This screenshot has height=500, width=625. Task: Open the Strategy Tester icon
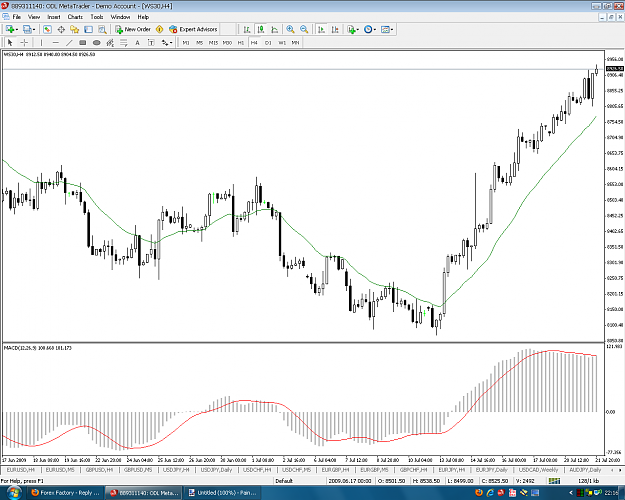point(102,29)
